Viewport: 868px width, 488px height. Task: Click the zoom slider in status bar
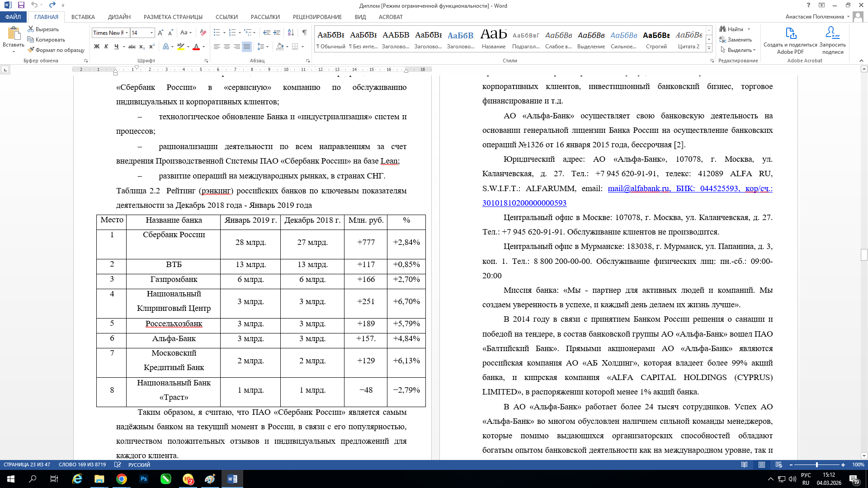click(x=816, y=465)
